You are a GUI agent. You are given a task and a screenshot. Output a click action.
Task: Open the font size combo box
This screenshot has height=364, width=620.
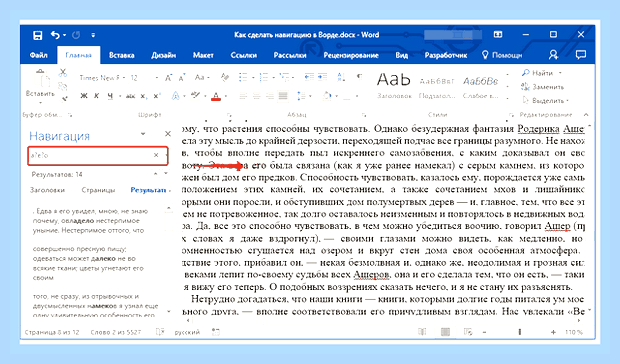point(144,77)
